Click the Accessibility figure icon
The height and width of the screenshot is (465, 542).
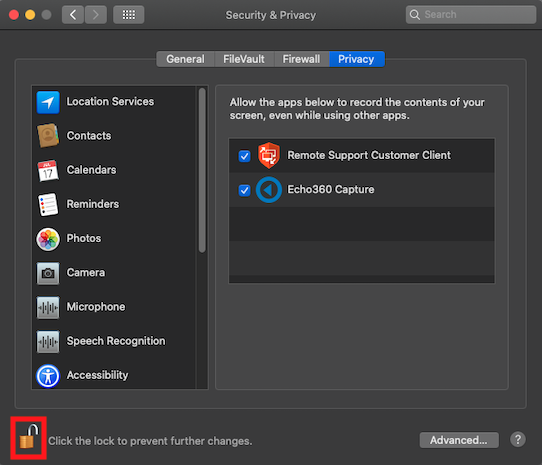48,375
